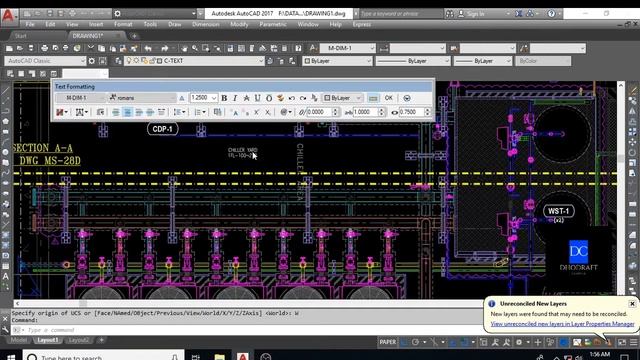
Task: Open the numbering and bullets dropdown
Action: [x=200, y=112]
